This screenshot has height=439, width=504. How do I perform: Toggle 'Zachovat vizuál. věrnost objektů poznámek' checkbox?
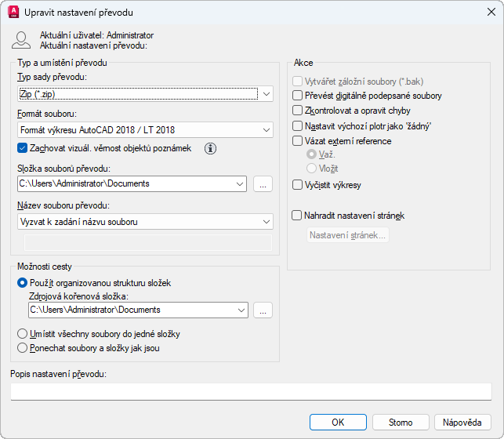pos(22,148)
